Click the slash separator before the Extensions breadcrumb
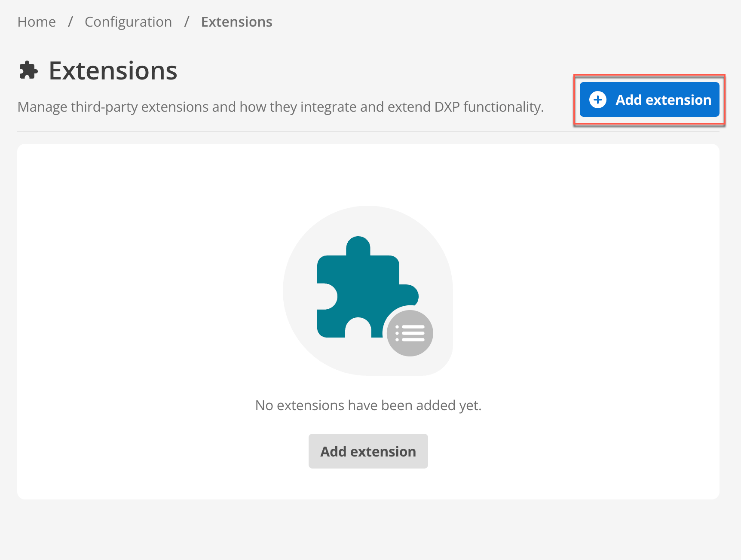The height and width of the screenshot is (560, 741). point(187,21)
